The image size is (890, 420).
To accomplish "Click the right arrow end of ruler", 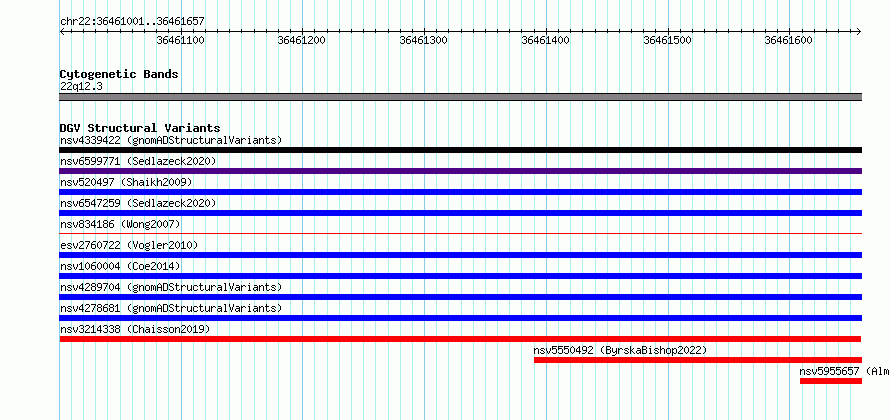I will click(859, 31).
